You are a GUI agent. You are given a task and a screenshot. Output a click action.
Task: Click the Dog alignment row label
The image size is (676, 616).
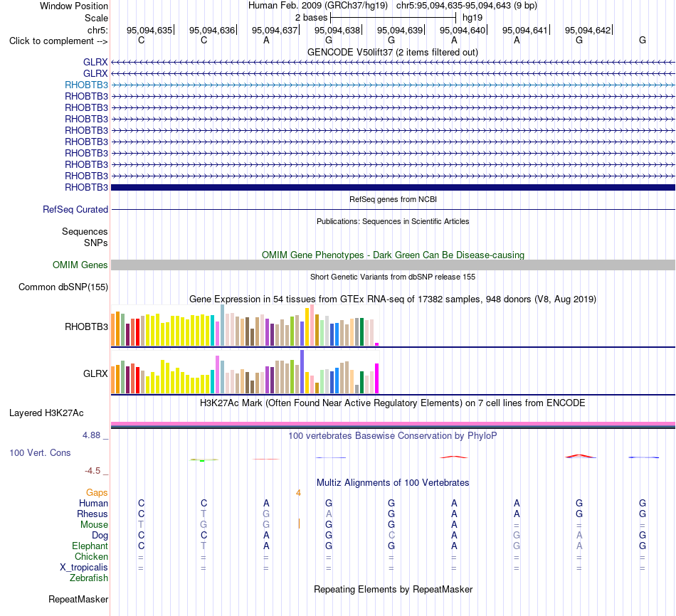click(100, 536)
